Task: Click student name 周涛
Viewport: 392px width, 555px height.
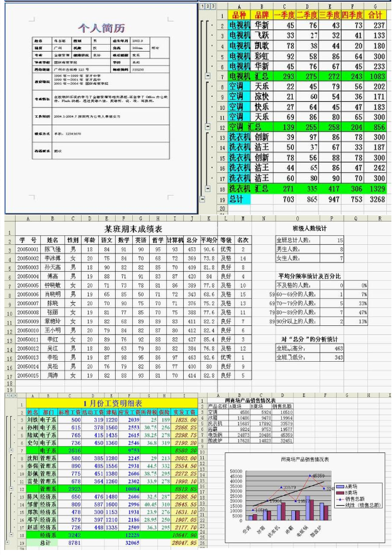Action: click(x=53, y=375)
